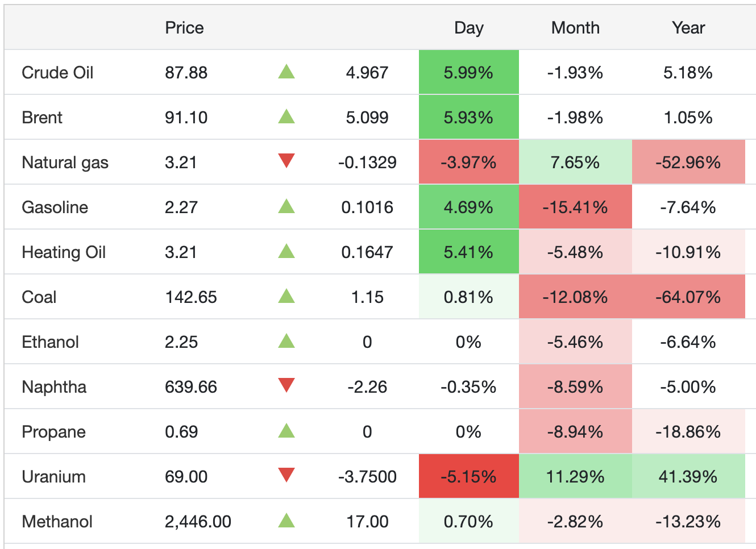Image resolution: width=756 pixels, height=549 pixels.
Task: Click Heating Oil day change 5.41% cell
Action: [x=469, y=252]
